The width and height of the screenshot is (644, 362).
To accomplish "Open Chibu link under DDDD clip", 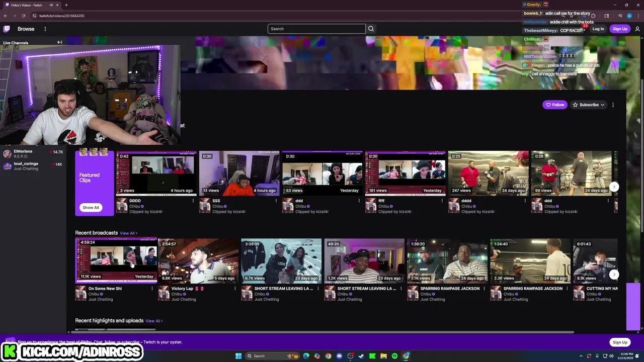I will coord(134,206).
